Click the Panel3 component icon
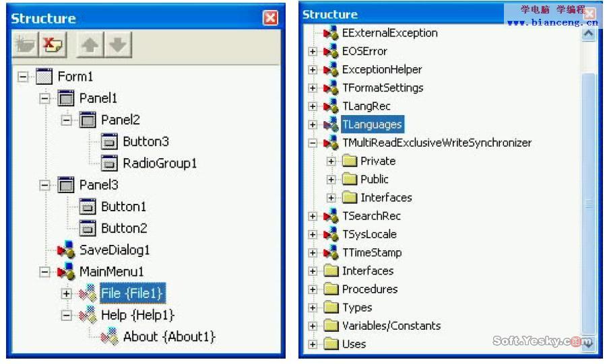The height and width of the screenshot is (364, 607). 66,185
